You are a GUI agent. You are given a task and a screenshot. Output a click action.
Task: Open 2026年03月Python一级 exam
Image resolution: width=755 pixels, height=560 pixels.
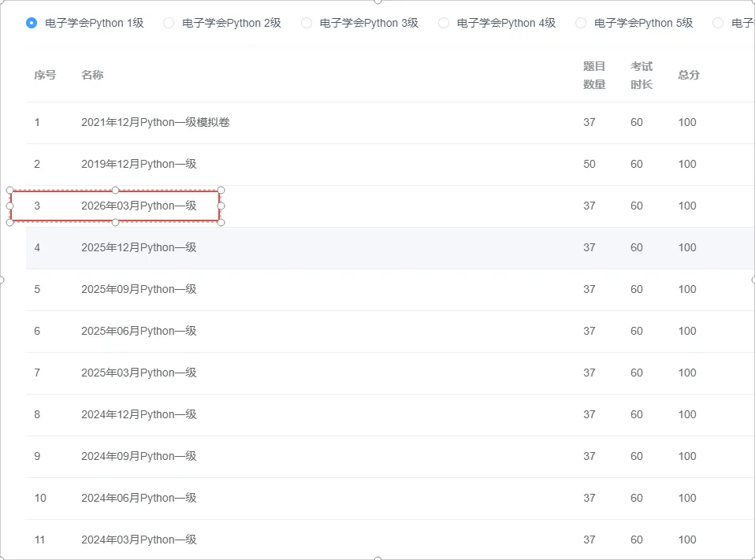(139, 206)
